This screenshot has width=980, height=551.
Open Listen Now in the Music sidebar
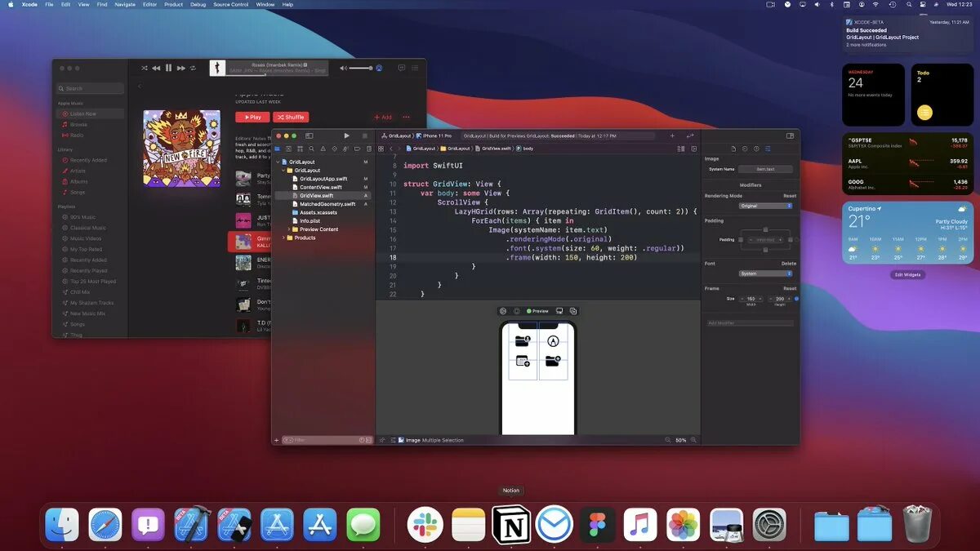coord(91,113)
